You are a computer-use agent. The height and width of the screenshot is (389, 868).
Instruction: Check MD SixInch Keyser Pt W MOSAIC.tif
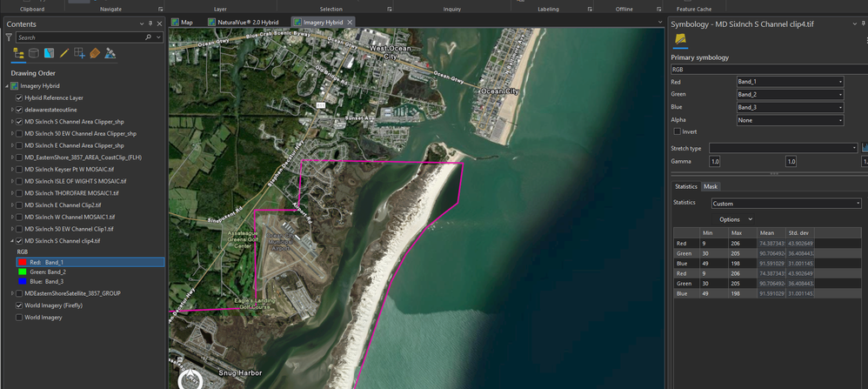click(19, 170)
